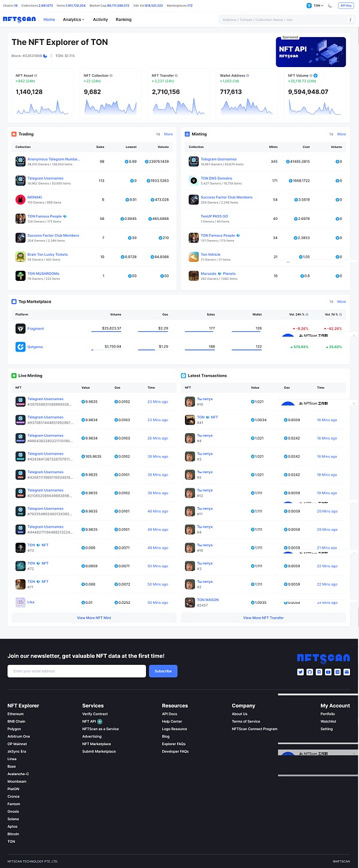
Task: Open API Docs footer link
Action: (169, 714)
